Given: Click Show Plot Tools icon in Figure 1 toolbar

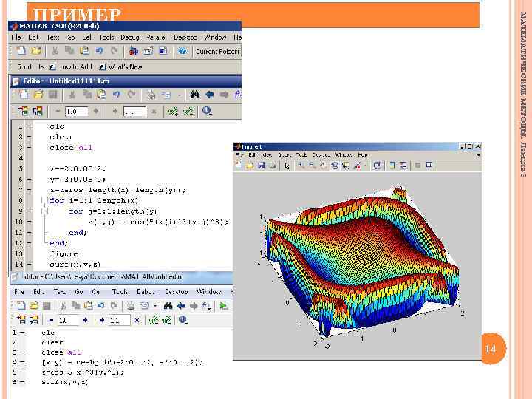Looking at the screenshot, I should (x=429, y=166).
